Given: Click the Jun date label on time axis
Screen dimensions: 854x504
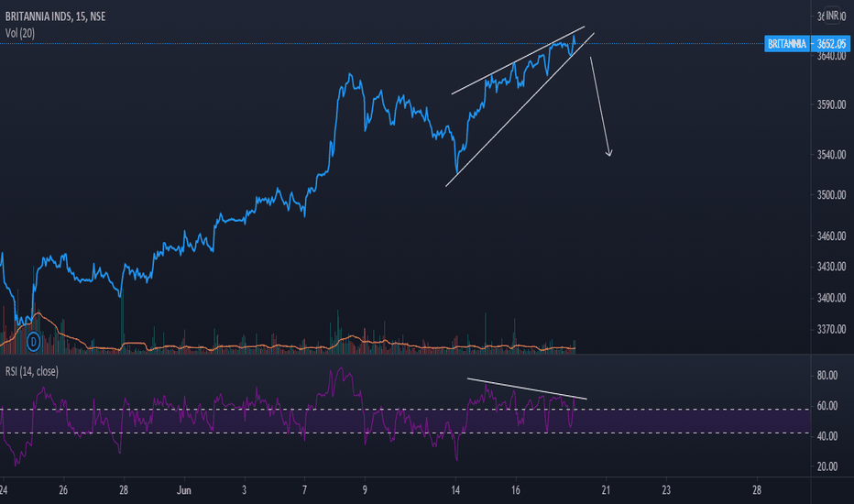Looking at the screenshot, I should coord(184,490).
